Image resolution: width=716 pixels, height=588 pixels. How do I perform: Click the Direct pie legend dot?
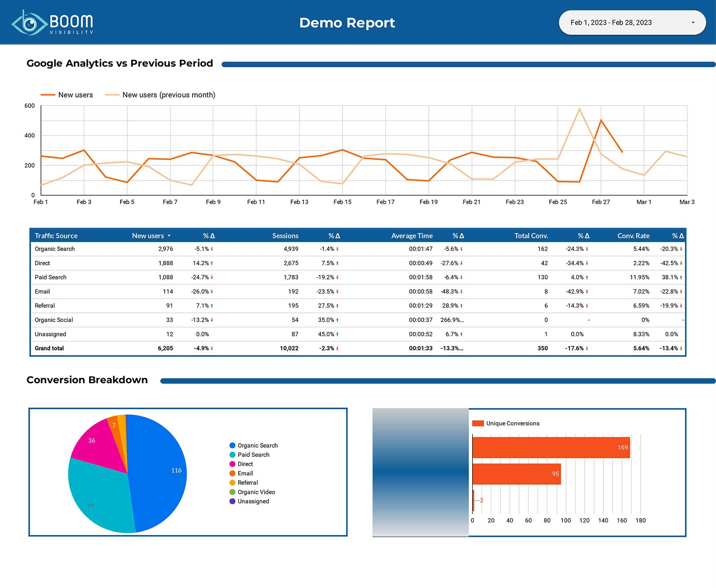[232, 464]
